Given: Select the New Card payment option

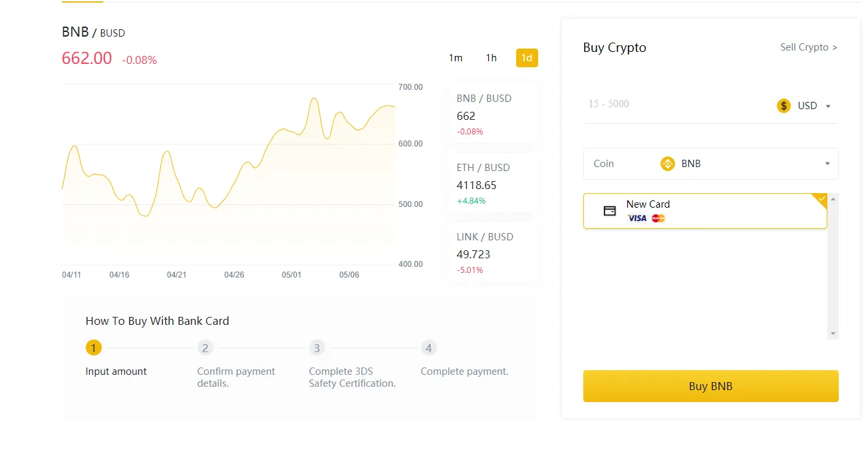Looking at the screenshot, I should click(x=705, y=211).
